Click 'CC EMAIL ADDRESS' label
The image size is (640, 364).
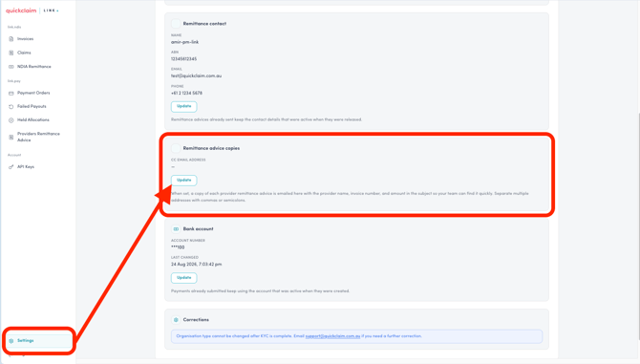(188, 160)
